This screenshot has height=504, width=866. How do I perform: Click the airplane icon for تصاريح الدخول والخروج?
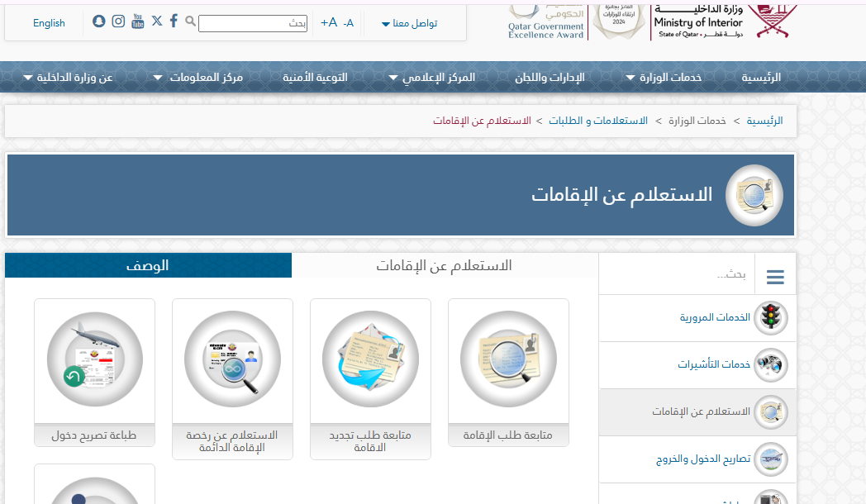(771, 459)
